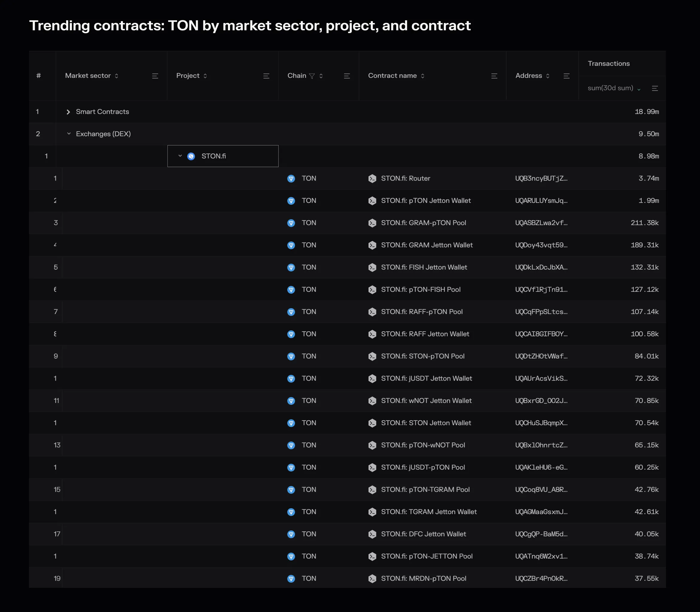Select STON.fi: STON-pTON Pool contract
The width and height of the screenshot is (700, 612).
[x=423, y=356]
